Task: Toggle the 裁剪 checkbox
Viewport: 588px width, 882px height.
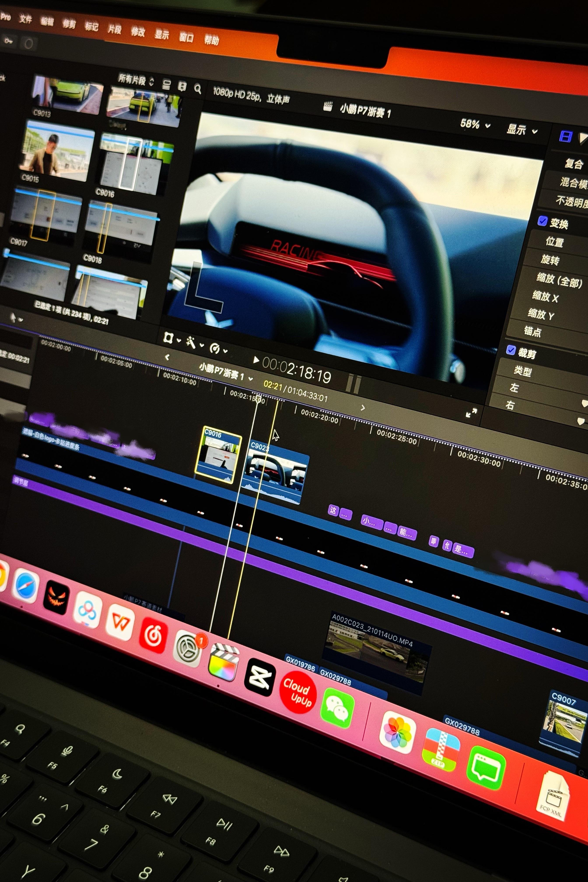Action: (510, 350)
